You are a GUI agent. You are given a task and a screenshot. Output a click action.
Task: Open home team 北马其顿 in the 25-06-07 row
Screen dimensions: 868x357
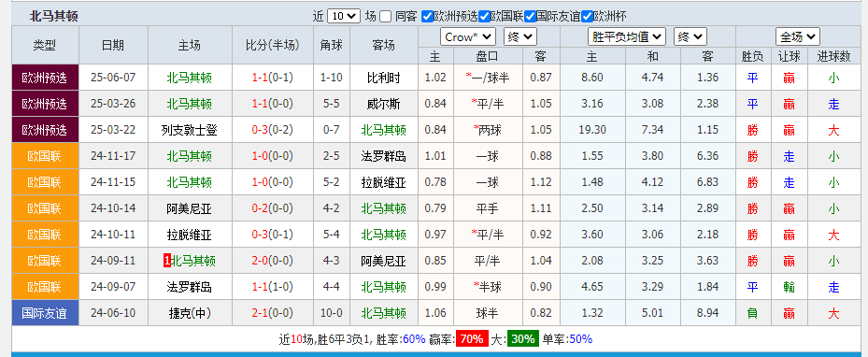click(x=190, y=78)
